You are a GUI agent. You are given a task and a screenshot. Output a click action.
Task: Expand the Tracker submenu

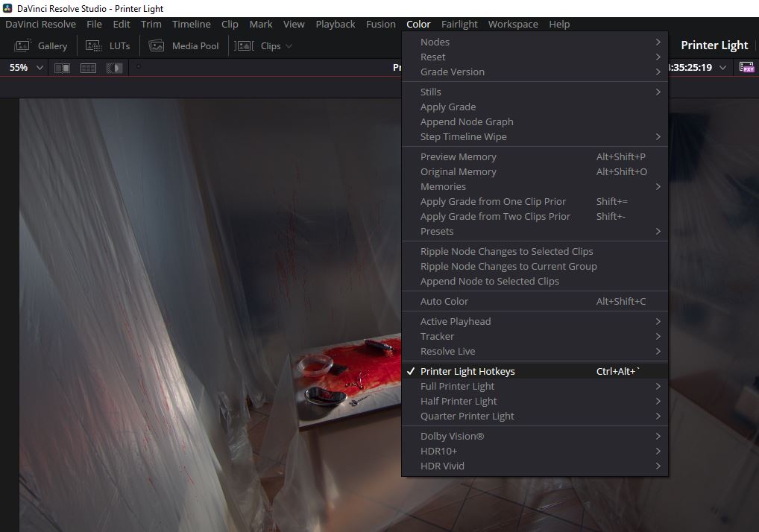pos(535,337)
